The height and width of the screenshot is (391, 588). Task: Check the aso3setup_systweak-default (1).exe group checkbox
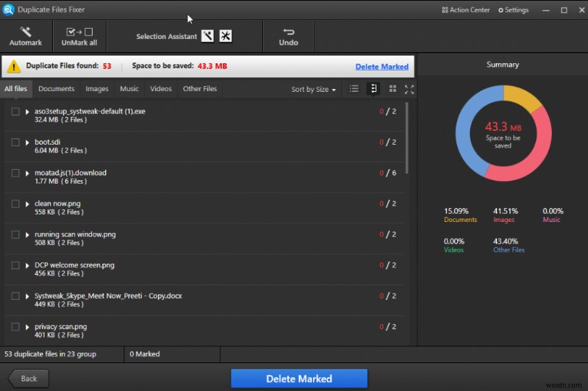[15, 112]
